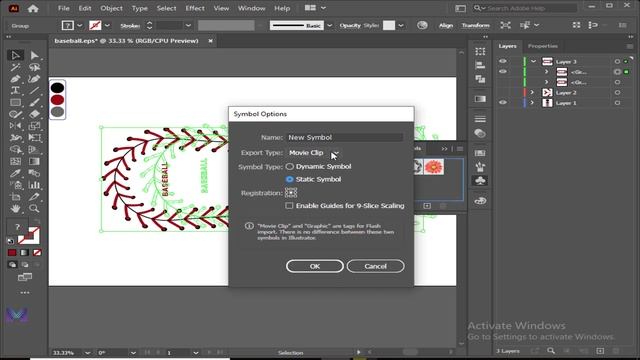Open the artboard number dropdown
The image size is (640, 360).
click(x=196, y=353)
